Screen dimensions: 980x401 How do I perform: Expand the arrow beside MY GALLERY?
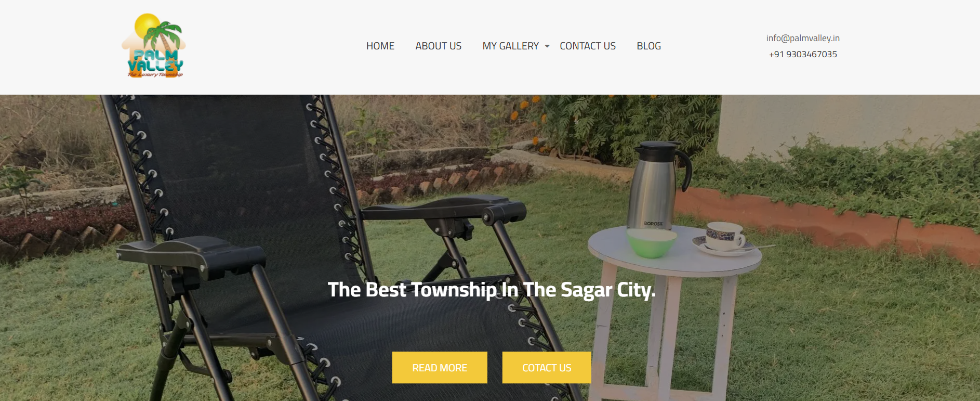[547, 46]
